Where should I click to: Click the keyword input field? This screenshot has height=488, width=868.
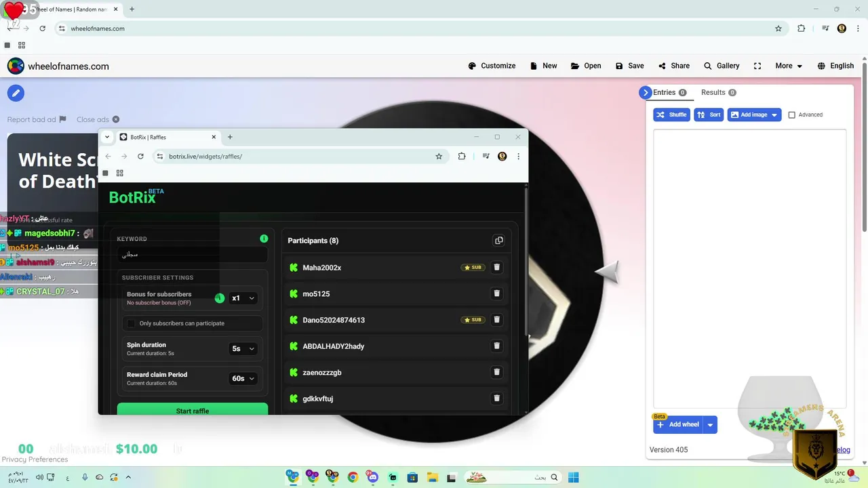[x=192, y=255]
